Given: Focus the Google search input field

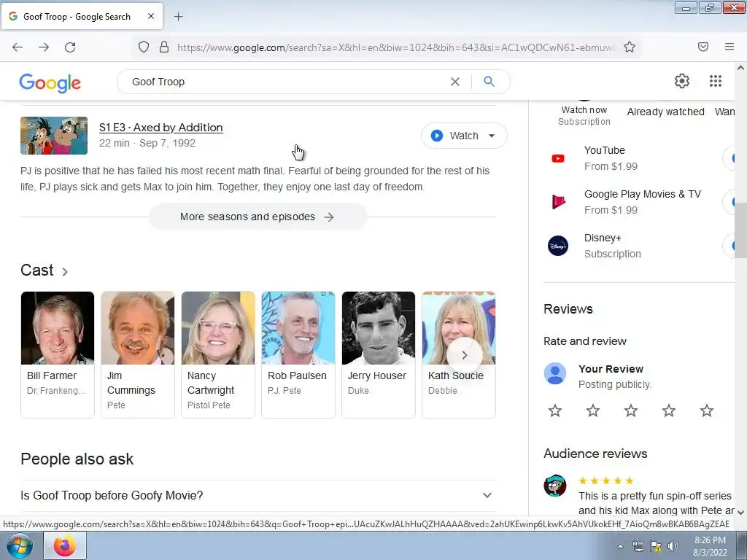Looking at the screenshot, I should tap(286, 82).
